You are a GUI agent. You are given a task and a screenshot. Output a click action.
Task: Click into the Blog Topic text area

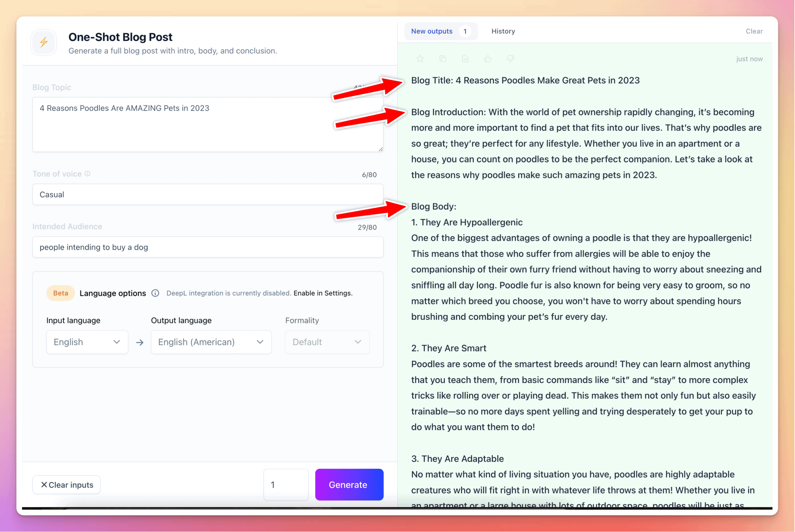[207, 124]
